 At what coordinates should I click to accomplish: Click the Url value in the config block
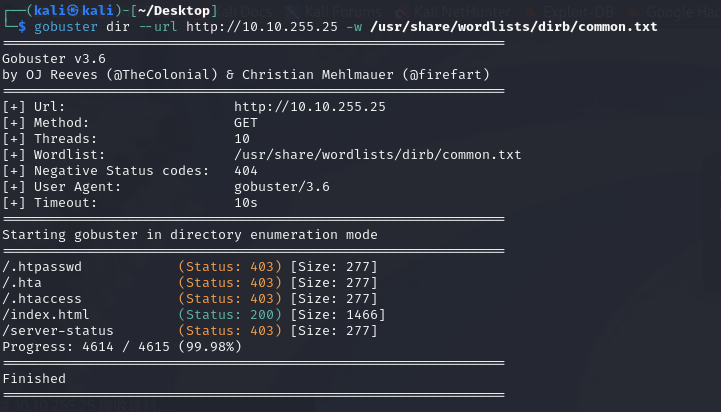click(x=310, y=106)
